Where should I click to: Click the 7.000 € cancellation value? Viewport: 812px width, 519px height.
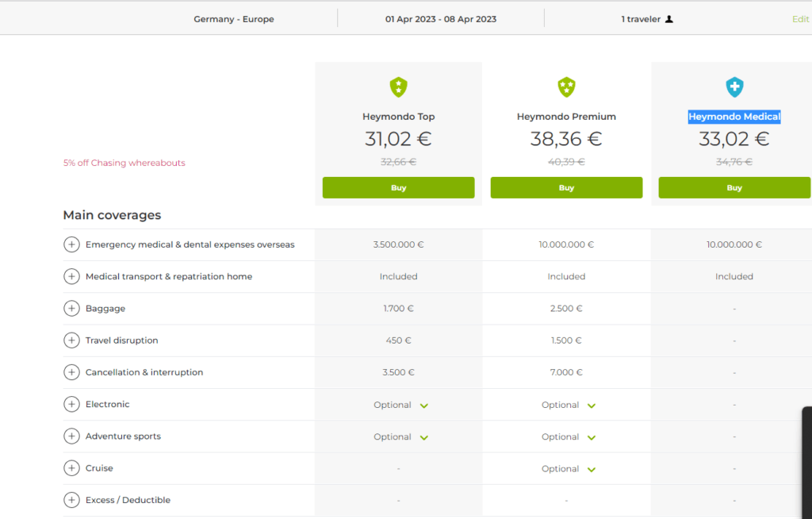[566, 372]
